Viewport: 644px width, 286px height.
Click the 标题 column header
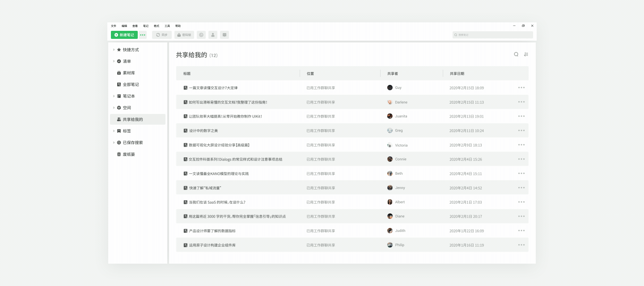(187, 74)
